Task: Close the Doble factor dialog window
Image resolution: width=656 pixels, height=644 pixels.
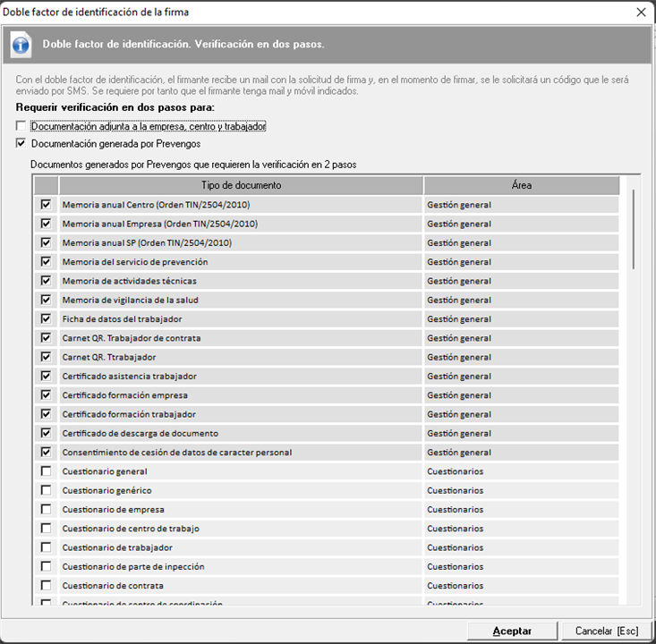Action: (640, 13)
